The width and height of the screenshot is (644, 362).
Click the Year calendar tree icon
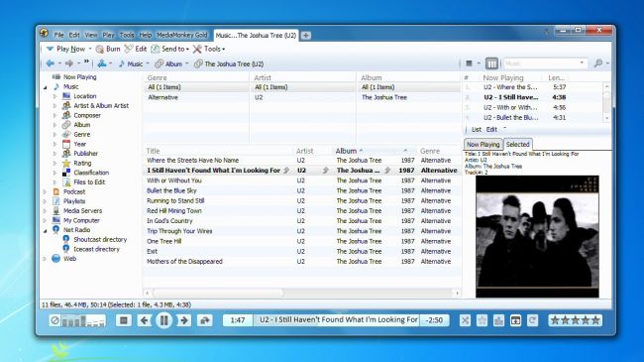pos(66,144)
